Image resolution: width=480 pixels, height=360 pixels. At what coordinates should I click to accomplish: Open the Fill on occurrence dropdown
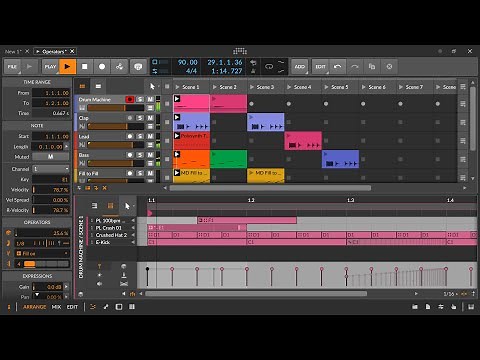[x=42, y=253]
